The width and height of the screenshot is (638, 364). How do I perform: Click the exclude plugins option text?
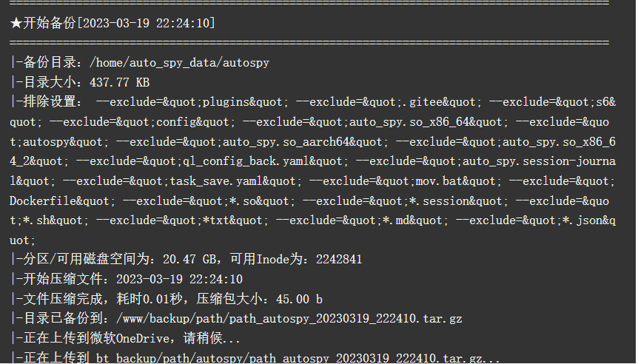pos(192,102)
